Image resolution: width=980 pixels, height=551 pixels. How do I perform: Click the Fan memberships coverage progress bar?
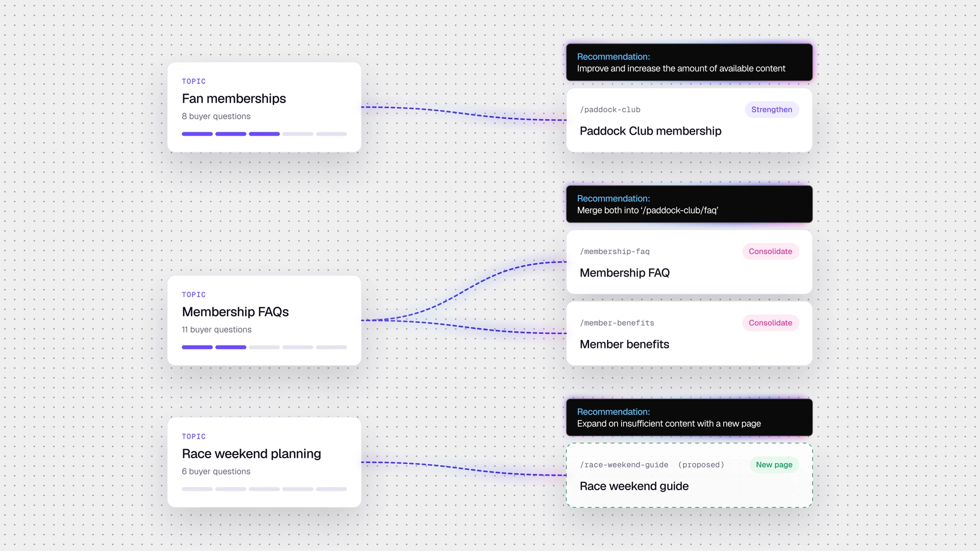(x=264, y=134)
